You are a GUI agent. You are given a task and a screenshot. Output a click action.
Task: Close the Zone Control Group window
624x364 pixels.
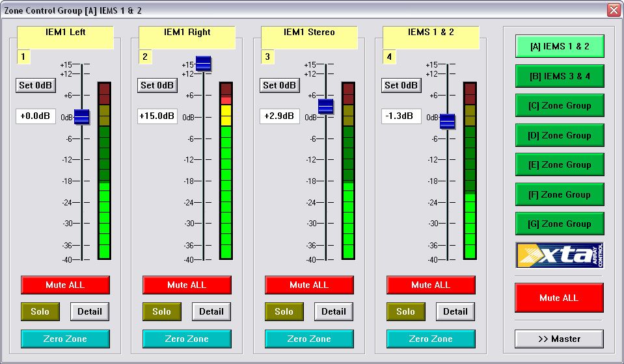point(613,10)
